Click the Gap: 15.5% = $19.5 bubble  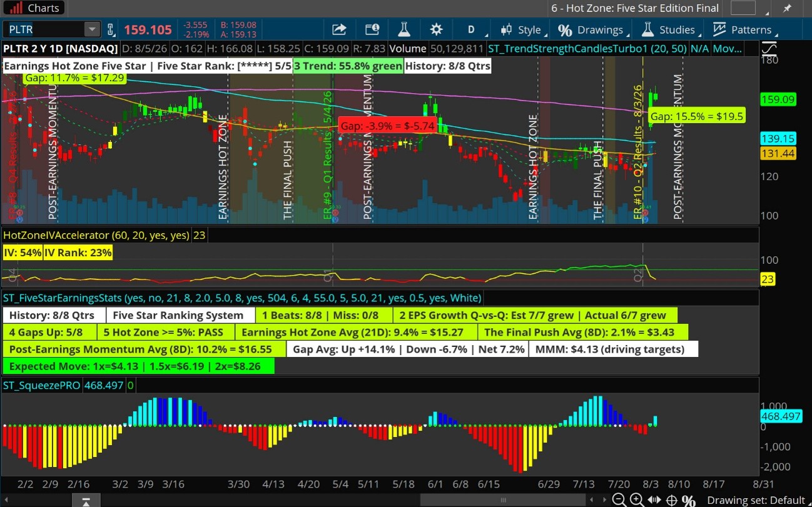pos(697,116)
